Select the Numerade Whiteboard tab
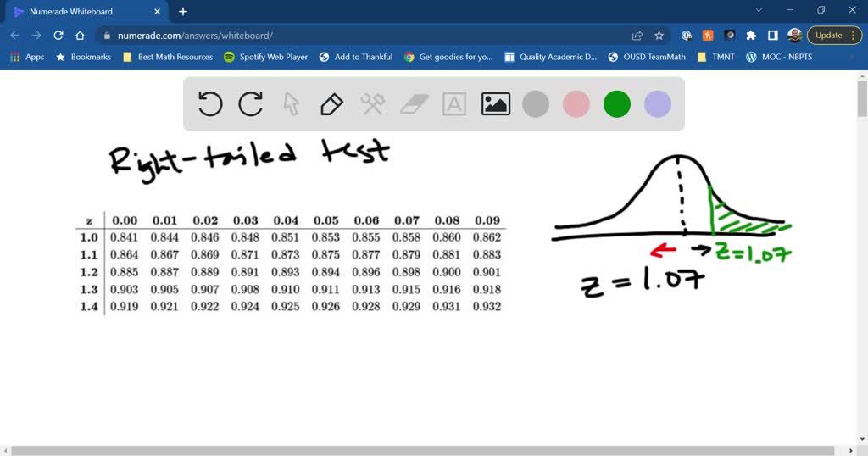This screenshot has width=868, height=456. (86, 11)
